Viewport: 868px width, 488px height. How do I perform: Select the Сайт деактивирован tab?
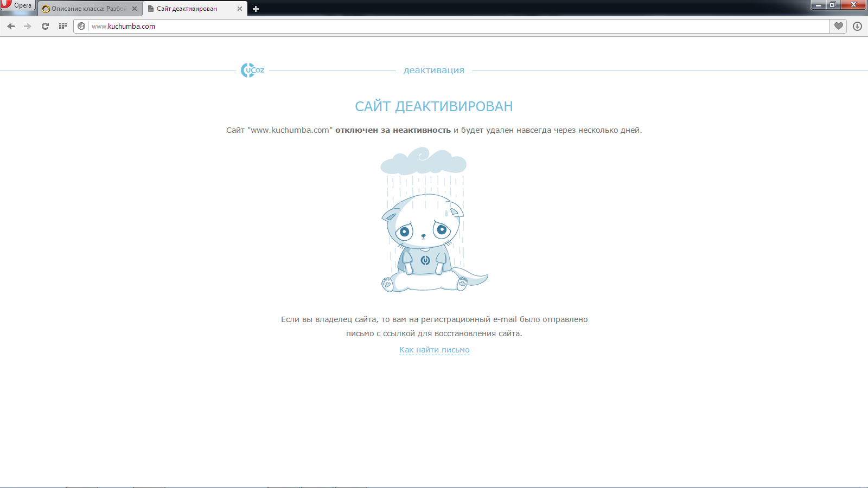click(x=195, y=9)
